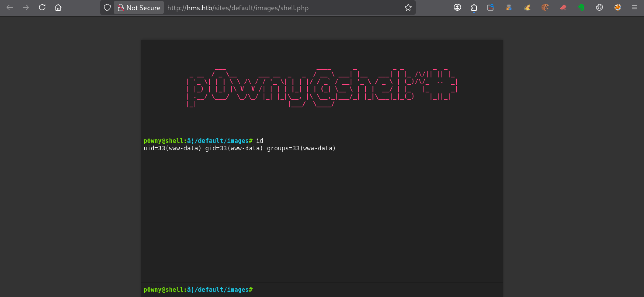This screenshot has height=297, width=644.
Task: Open the code search extension icon
Action: pos(491,7)
